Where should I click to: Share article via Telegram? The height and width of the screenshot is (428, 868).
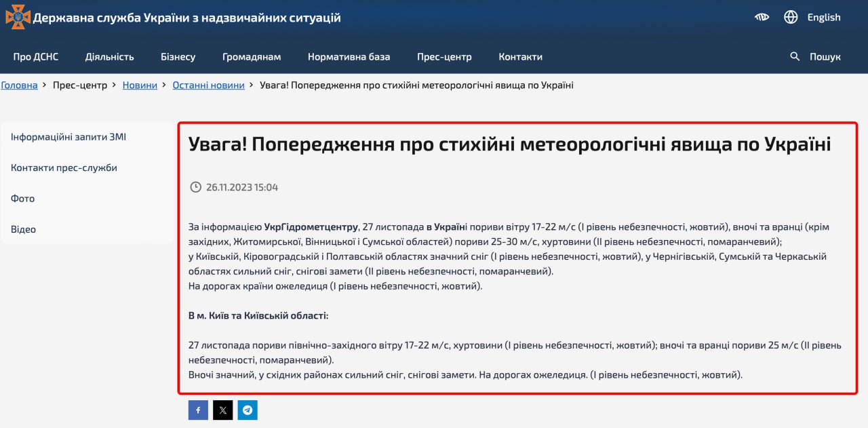pyautogui.click(x=248, y=410)
